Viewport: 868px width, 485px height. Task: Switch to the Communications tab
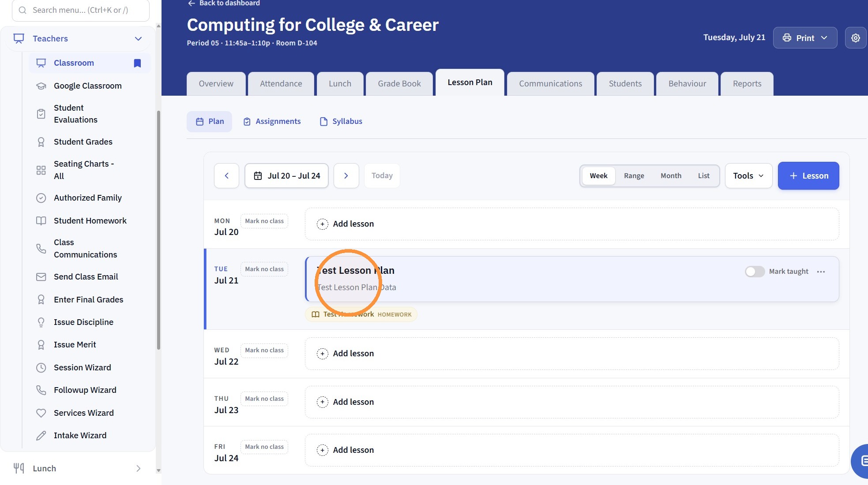(x=550, y=84)
